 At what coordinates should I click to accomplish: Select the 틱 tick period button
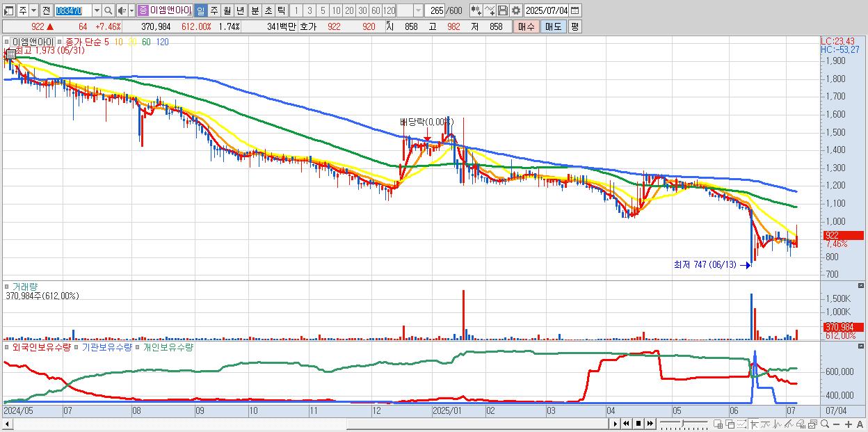[281, 10]
